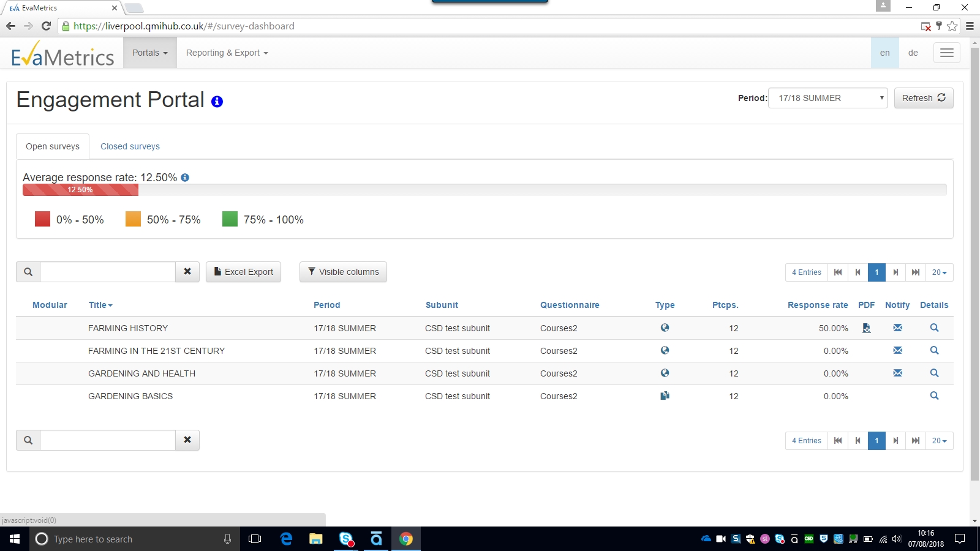Click the type icon for GARDENING BASICS

tap(665, 395)
